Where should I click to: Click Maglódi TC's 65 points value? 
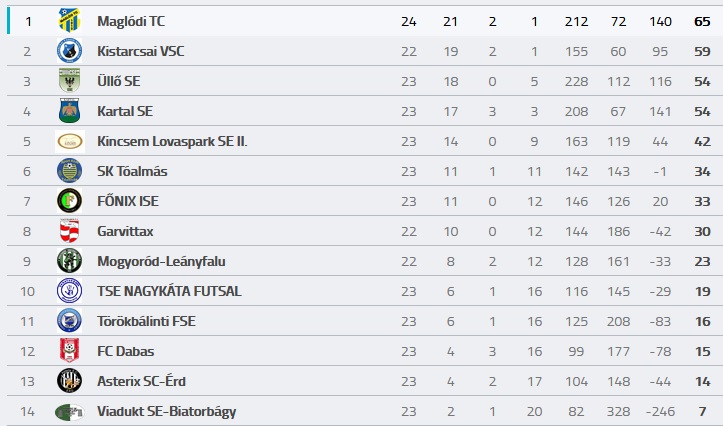pos(702,21)
